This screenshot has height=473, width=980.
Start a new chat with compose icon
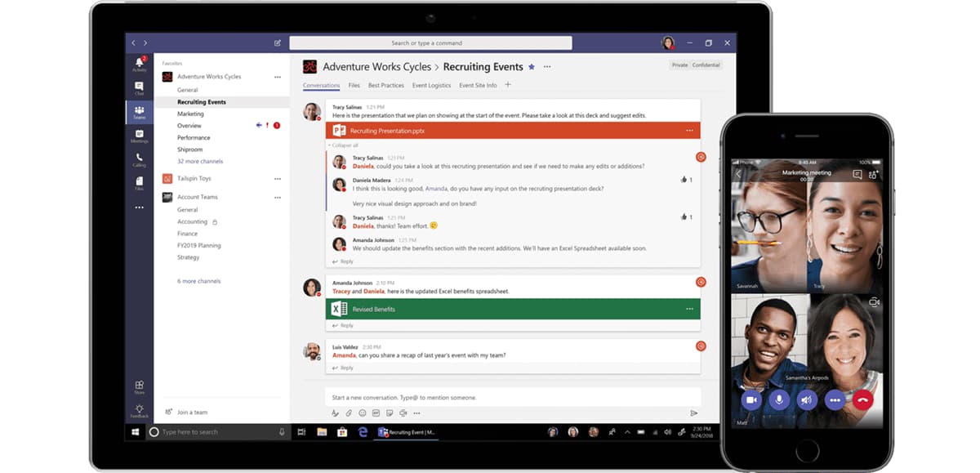click(277, 42)
